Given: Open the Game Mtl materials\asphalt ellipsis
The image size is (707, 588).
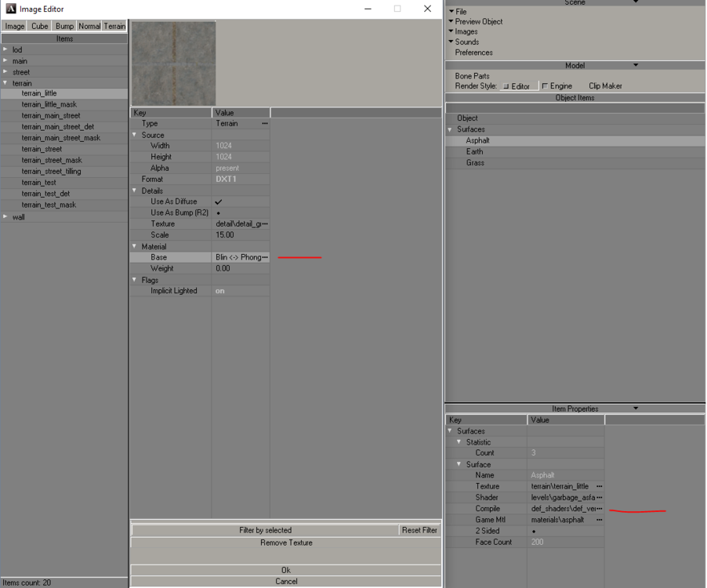Looking at the screenshot, I should click(599, 520).
